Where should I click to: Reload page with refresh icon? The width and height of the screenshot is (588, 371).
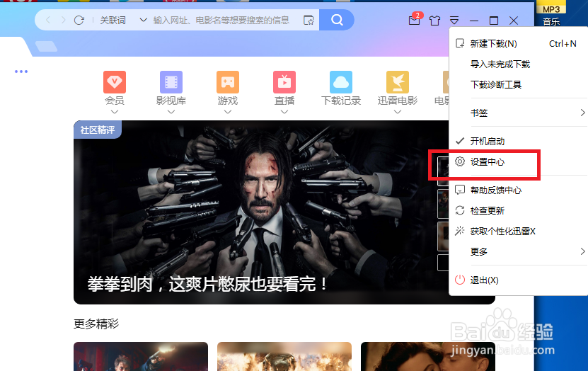coord(79,20)
